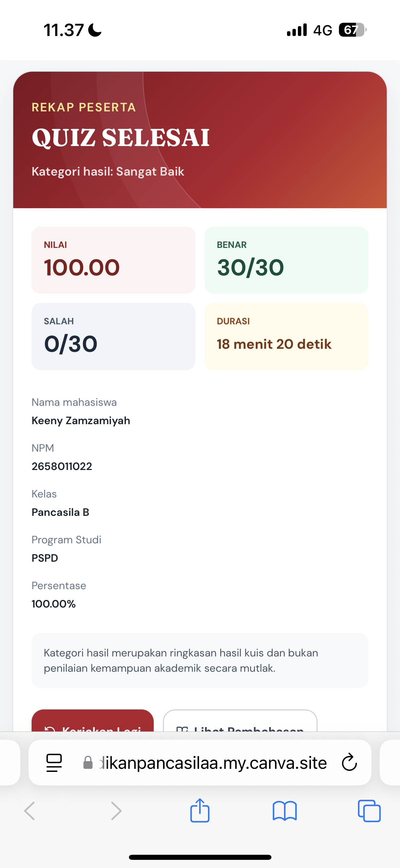Screen dimensions: 400x868
Task: Tap the battery indicator in status bar
Action: [353, 30]
